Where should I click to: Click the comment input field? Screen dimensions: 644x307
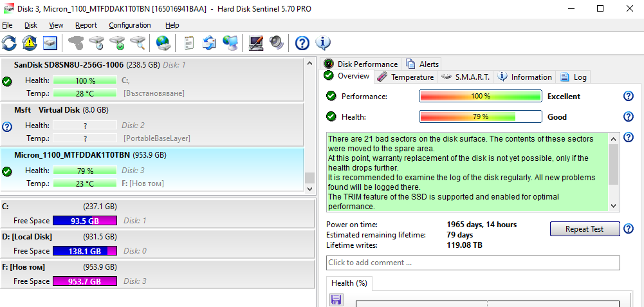pos(473,263)
